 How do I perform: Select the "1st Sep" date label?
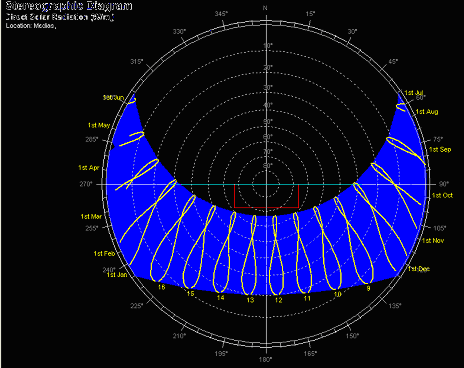point(440,150)
